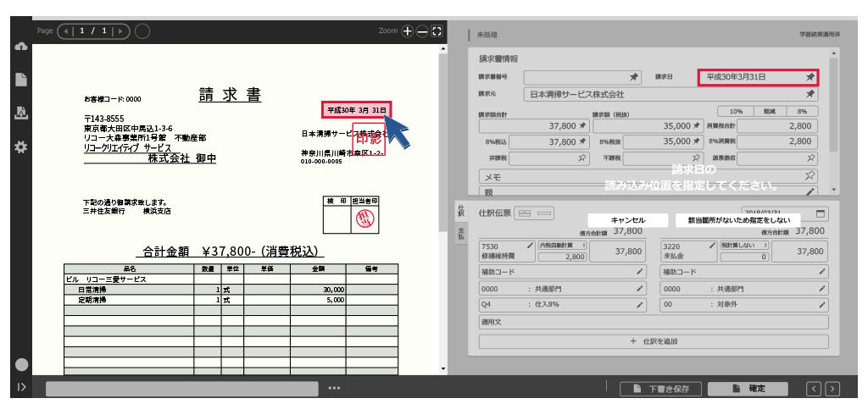868x415 pixels.
Task: Click pencil icon for 7530 修繕維持費 account
Action: point(530,246)
